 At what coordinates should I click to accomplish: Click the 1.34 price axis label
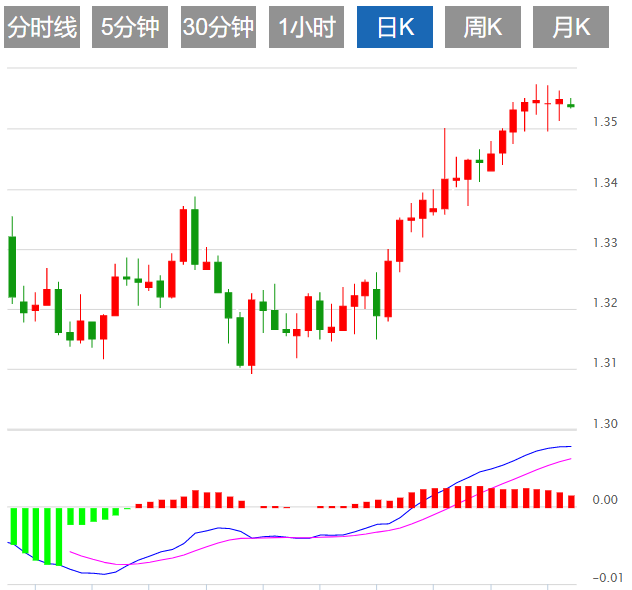click(605, 183)
